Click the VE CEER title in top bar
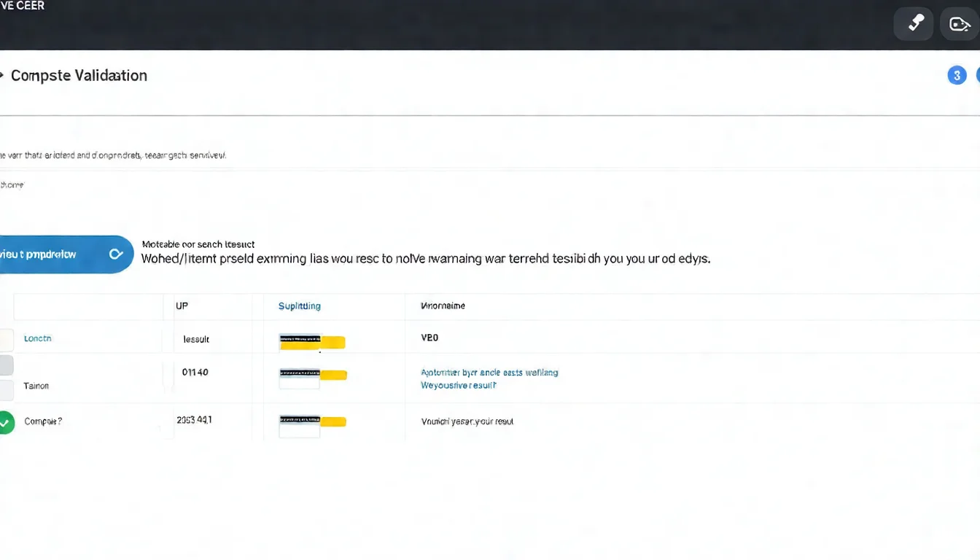This screenshot has height=560, width=980. 22,6
